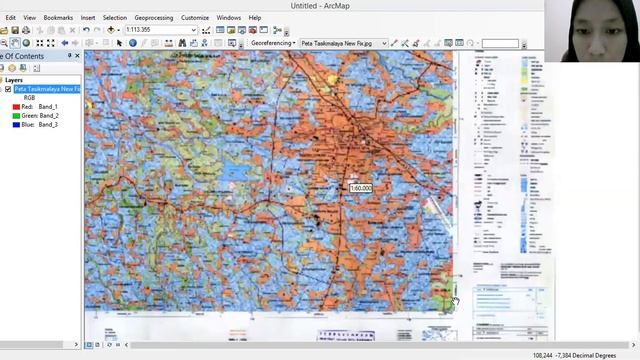Open the ArcToolbox red toolbox icon
Image resolution: width=640 pixels, height=360 pixels.
point(253,30)
